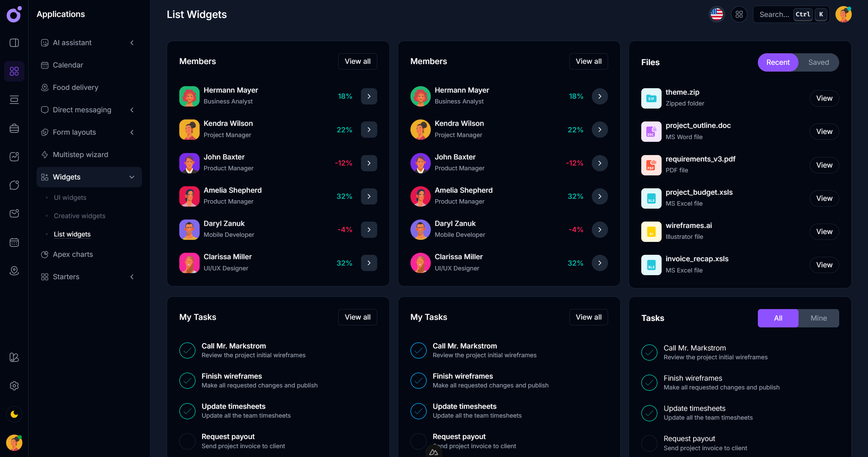Open the briefcase icon in the icon rail
This screenshot has height=457, width=868.
14,128
